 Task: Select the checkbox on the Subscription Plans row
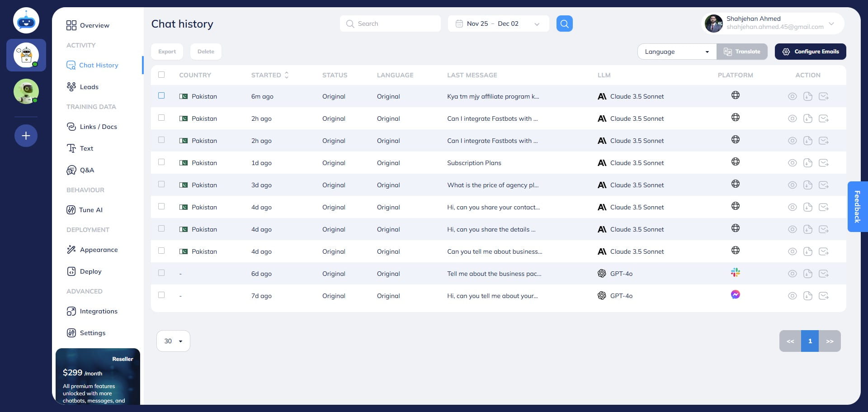click(161, 162)
